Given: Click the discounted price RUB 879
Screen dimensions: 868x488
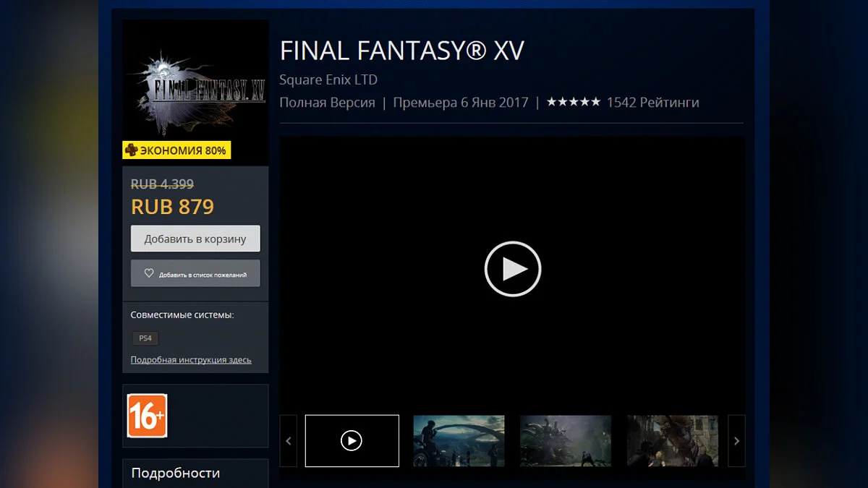Looking at the screenshot, I should click(173, 207).
